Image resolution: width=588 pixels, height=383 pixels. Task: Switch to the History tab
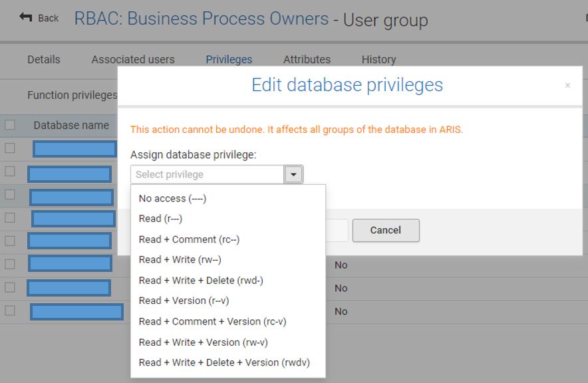click(378, 60)
